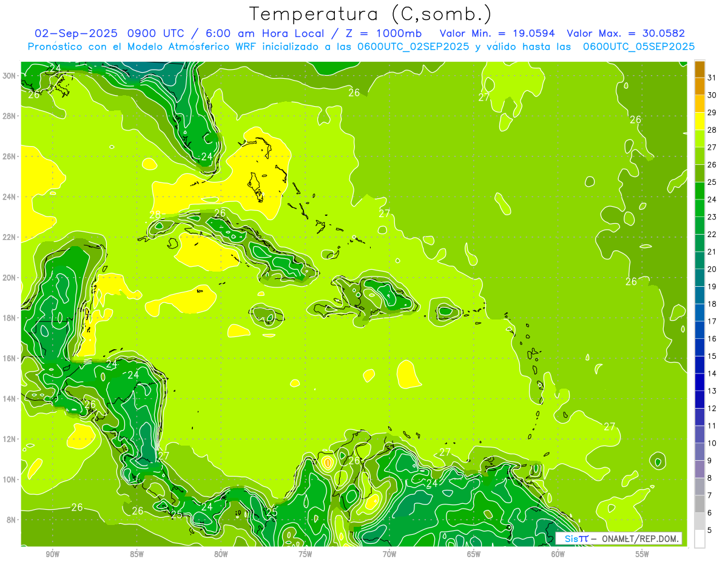The image size is (728, 562).
Task: Click colorbar legend value '31'
Action: 712,77
